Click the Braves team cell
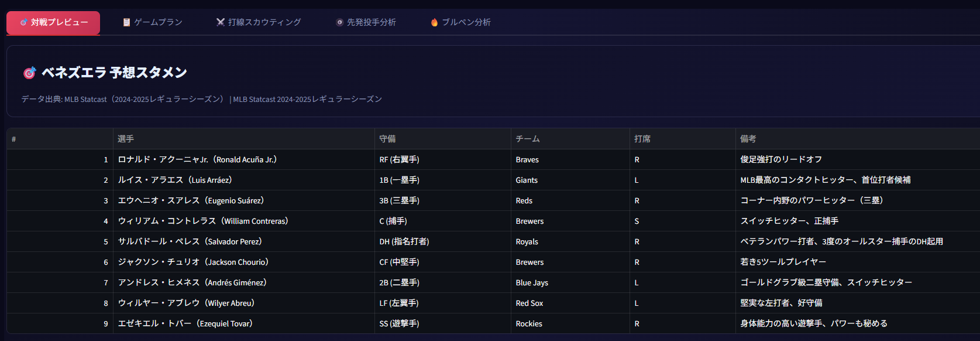The image size is (980, 341). [570, 159]
